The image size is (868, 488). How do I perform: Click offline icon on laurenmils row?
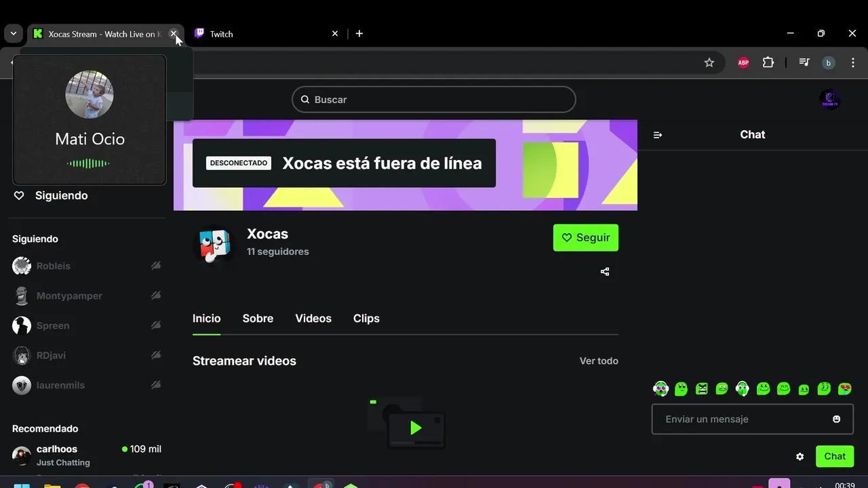[156, 385]
